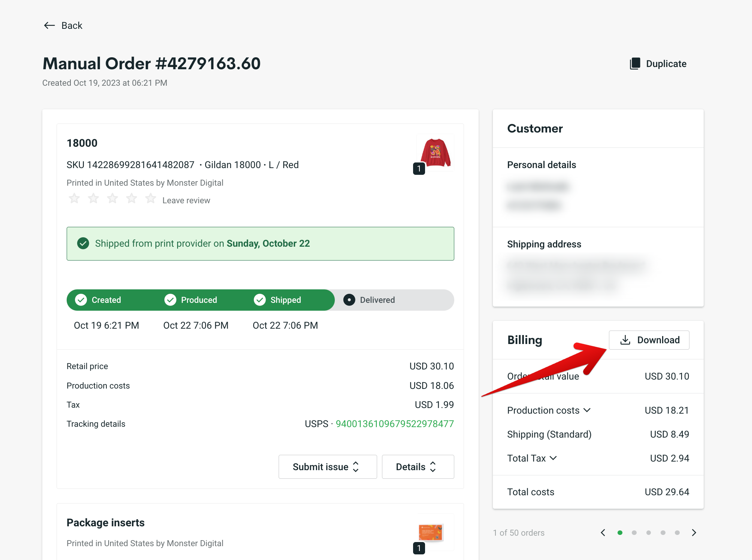Click the download icon in Billing
This screenshot has width=752, height=560.
625,340
